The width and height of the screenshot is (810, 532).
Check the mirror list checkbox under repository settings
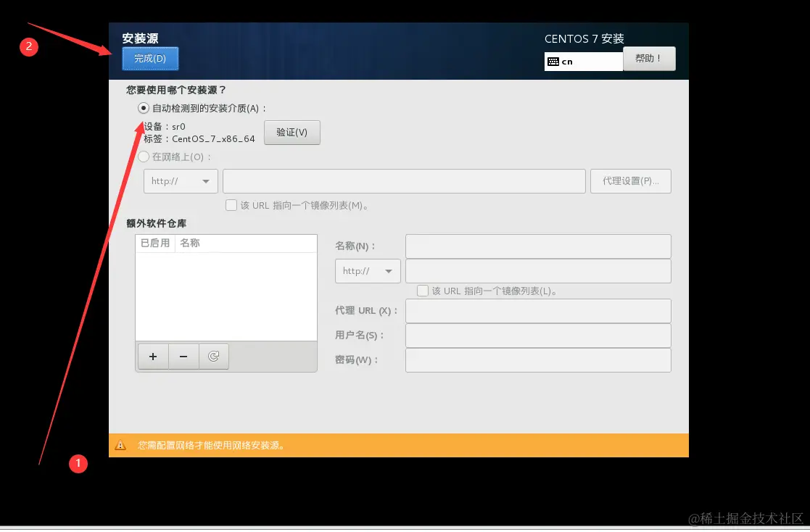pos(423,290)
